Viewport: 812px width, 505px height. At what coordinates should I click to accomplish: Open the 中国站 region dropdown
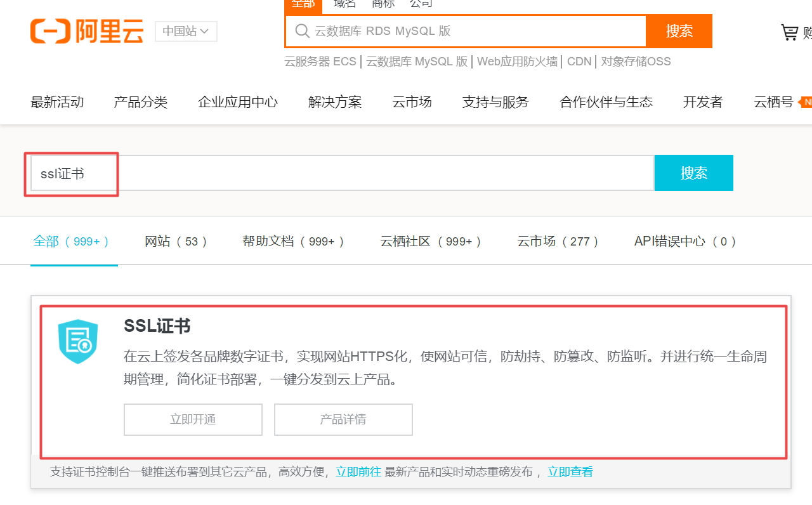186,31
